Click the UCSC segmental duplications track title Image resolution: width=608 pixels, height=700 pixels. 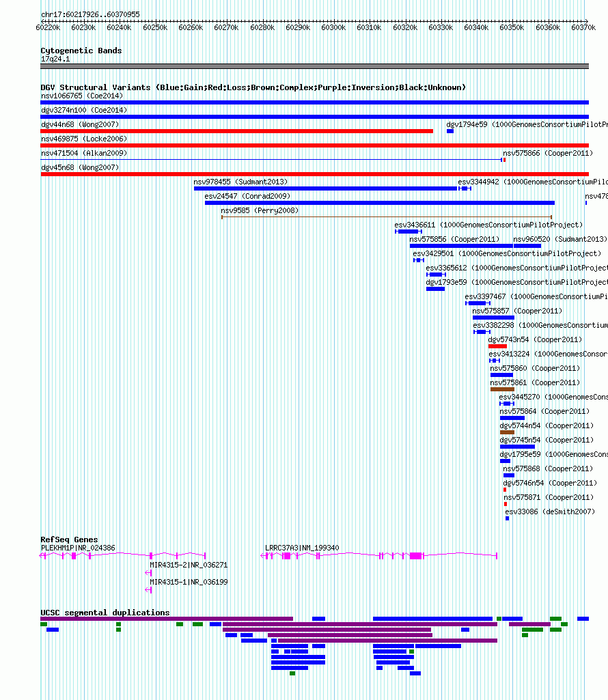105,613
